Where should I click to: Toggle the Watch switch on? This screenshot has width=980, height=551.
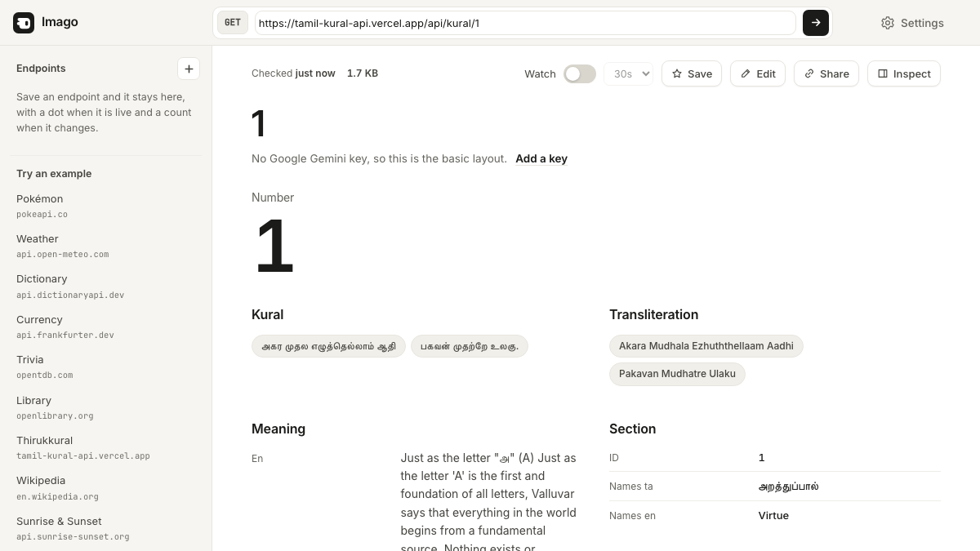[580, 74]
